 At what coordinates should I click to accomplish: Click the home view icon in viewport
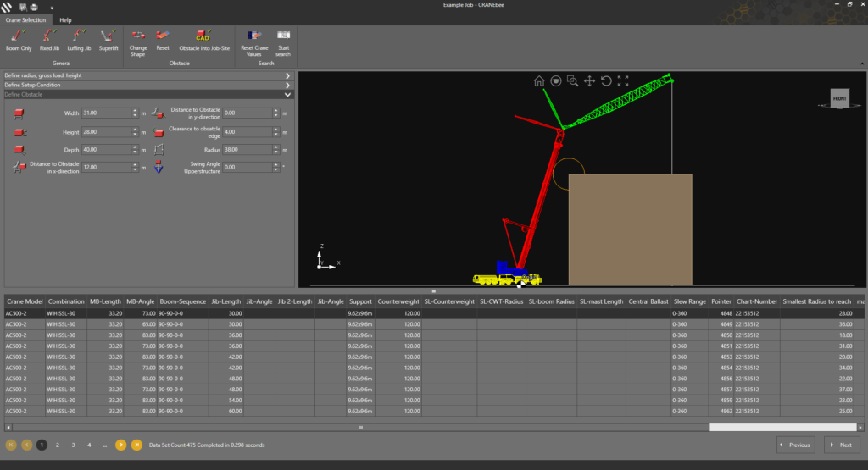(x=538, y=81)
